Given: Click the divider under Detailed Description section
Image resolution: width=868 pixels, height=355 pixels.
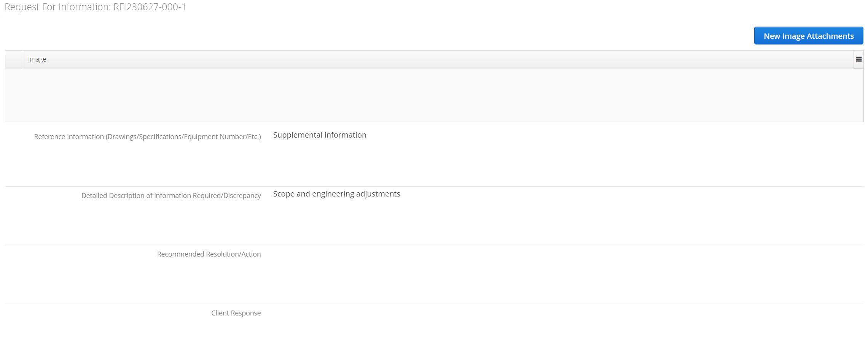Looking at the screenshot, I should coord(434,245).
